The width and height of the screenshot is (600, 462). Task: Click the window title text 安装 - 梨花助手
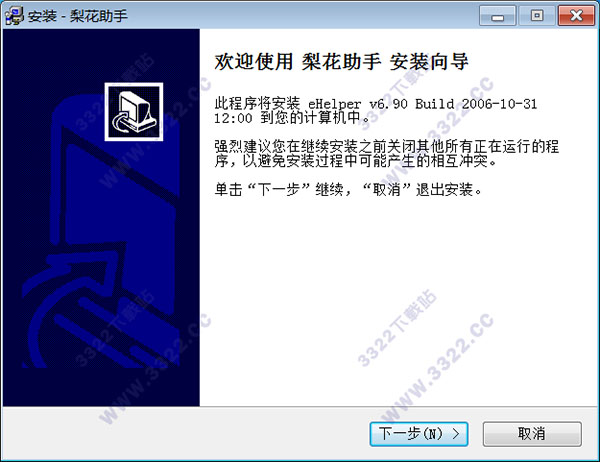click(x=78, y=16)
